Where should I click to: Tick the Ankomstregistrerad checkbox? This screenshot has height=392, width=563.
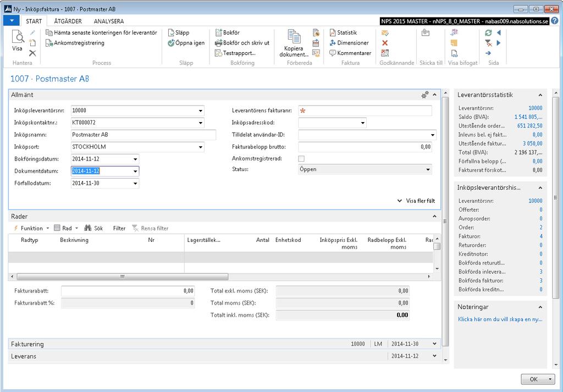point(301,159)
